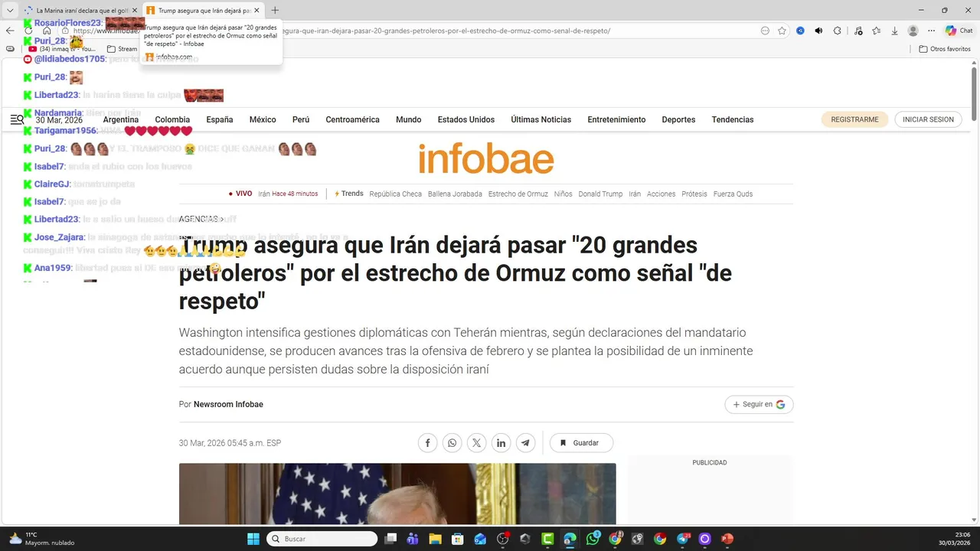Open República Checa trend
The width and height of the screenshot is (980, 551).
click(395, 194)
